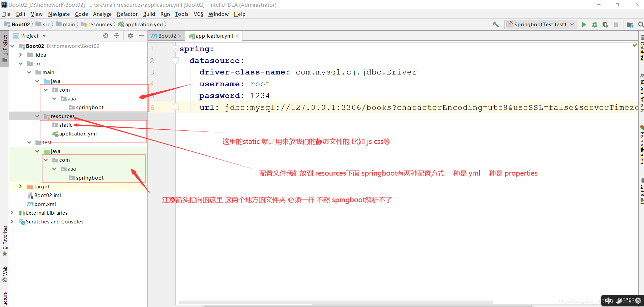644x307 pixels.
Task: Run SpringbootTest.test1 with green play button
Action: tap(584, 25)
